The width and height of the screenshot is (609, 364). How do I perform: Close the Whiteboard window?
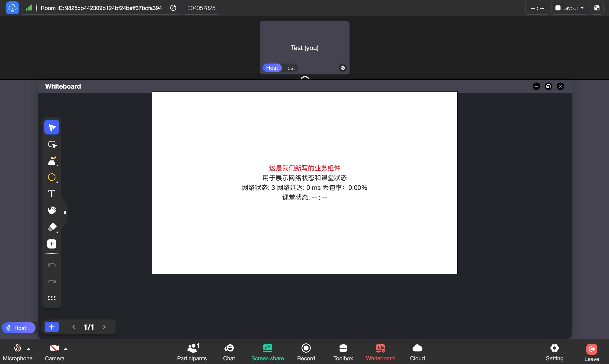click(560, 86)
